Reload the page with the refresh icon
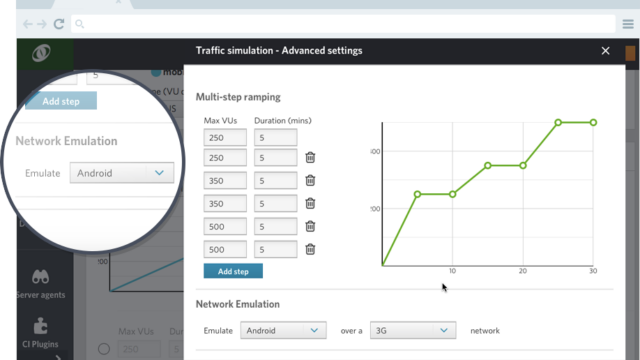Image resolution: width=640 pixels, height=360 pixels. click(x=59, y=24)
